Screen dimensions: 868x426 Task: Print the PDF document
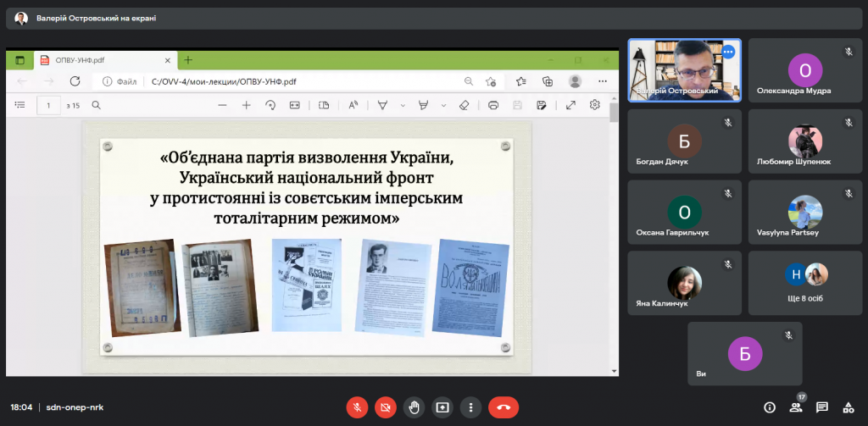click(493, 105)
